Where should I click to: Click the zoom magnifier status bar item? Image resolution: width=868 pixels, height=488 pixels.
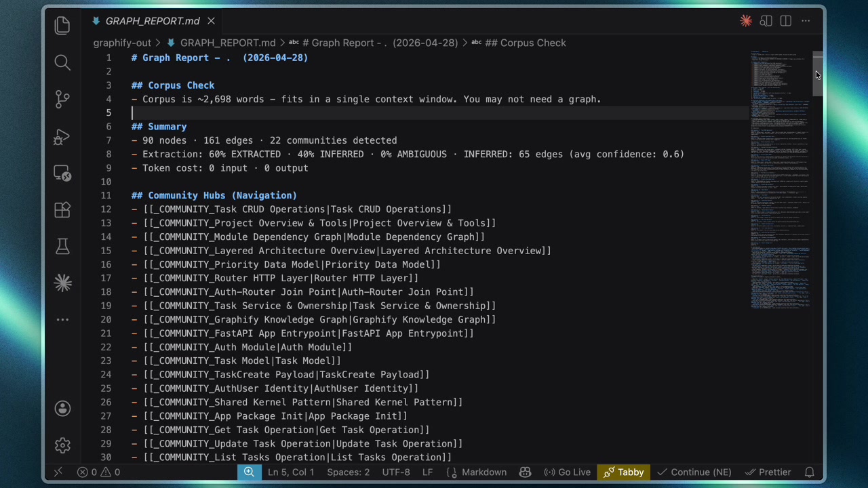click(x=249, y=472)
